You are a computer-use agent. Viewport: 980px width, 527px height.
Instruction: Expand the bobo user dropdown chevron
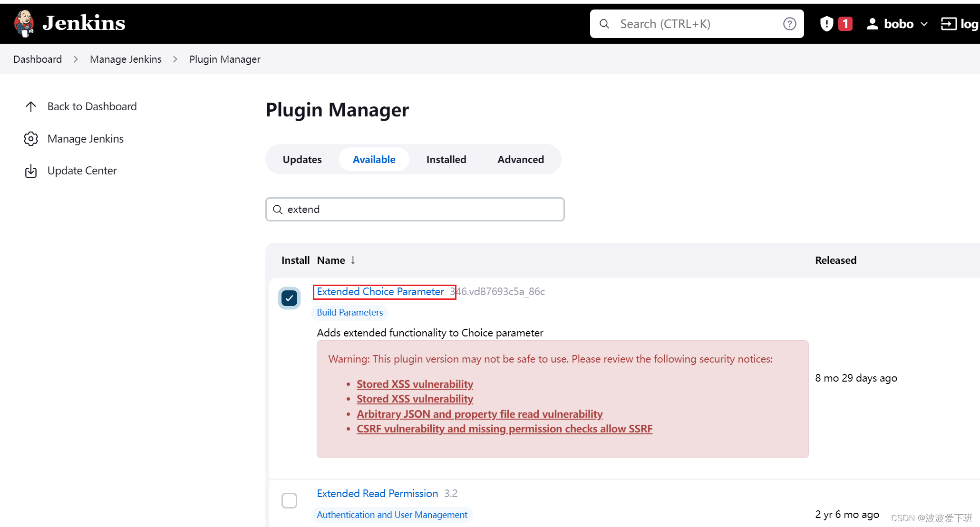(x=924, y=24)
